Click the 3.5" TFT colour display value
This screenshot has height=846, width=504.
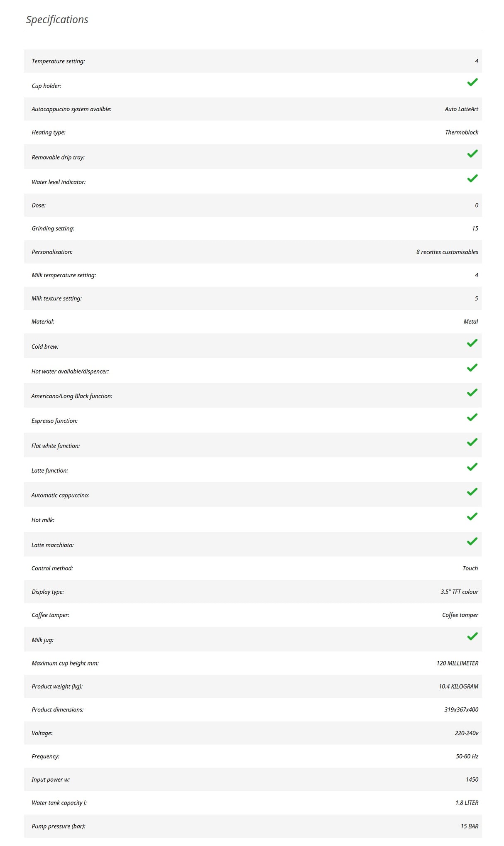coord(459,592)
